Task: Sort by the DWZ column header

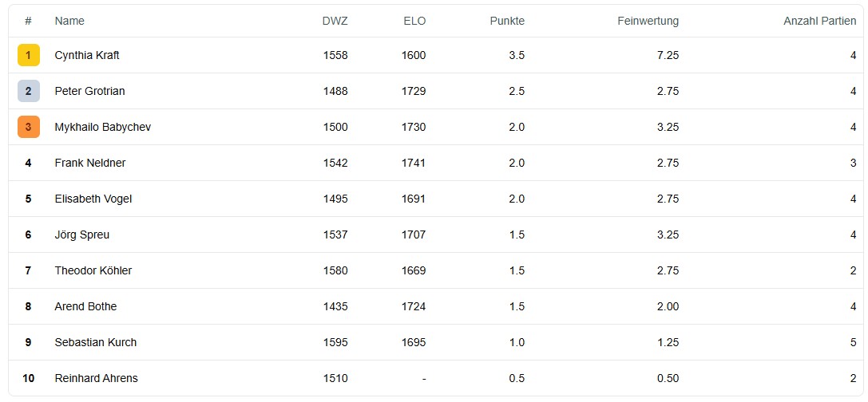Action: (x=335, y=21)
